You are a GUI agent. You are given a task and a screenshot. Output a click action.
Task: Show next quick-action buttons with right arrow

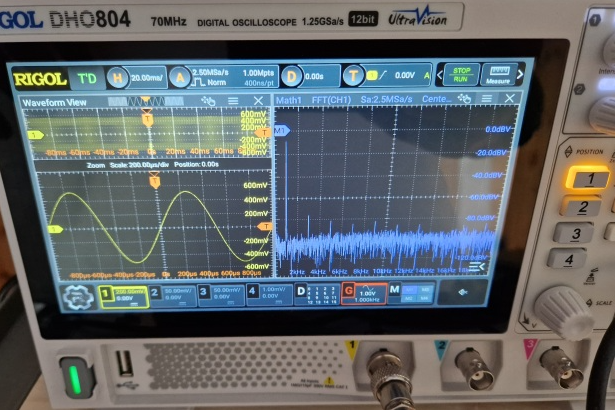(x=520, y=74)
